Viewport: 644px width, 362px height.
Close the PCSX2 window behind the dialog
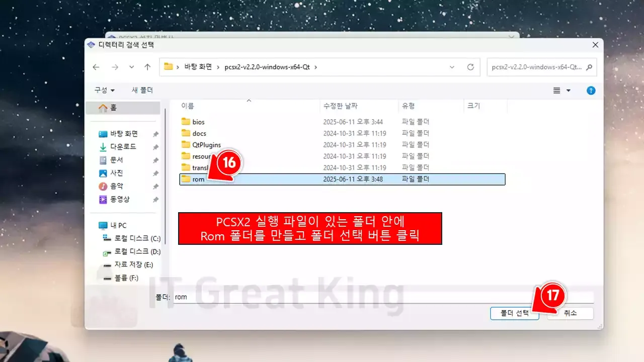click(512, 36)
